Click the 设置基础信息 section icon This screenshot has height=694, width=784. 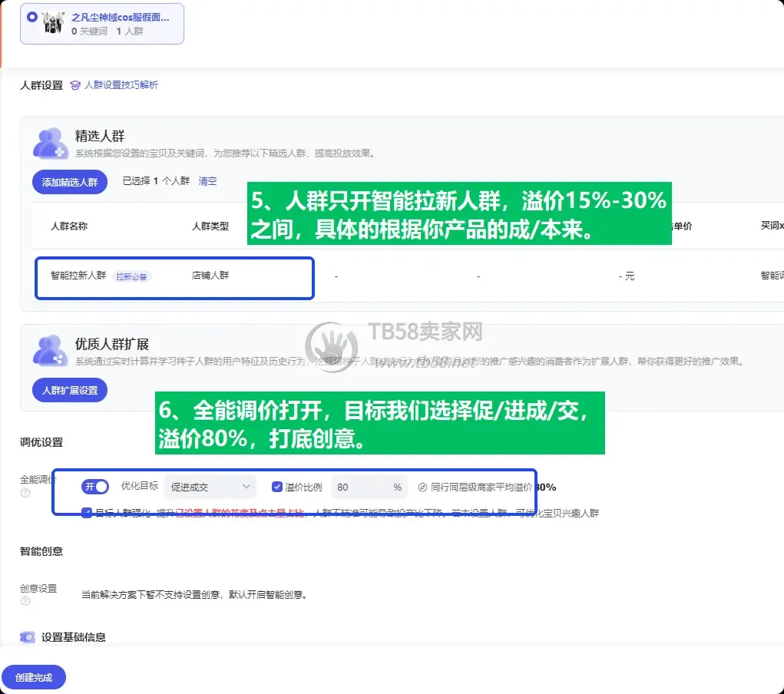[x=28, y=637]
